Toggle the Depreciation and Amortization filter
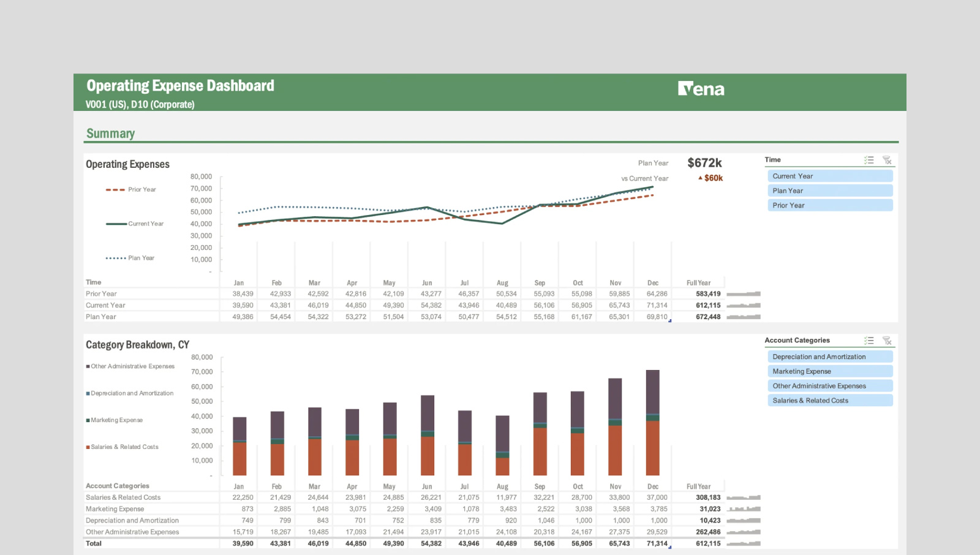 click(x=830, y=357)
